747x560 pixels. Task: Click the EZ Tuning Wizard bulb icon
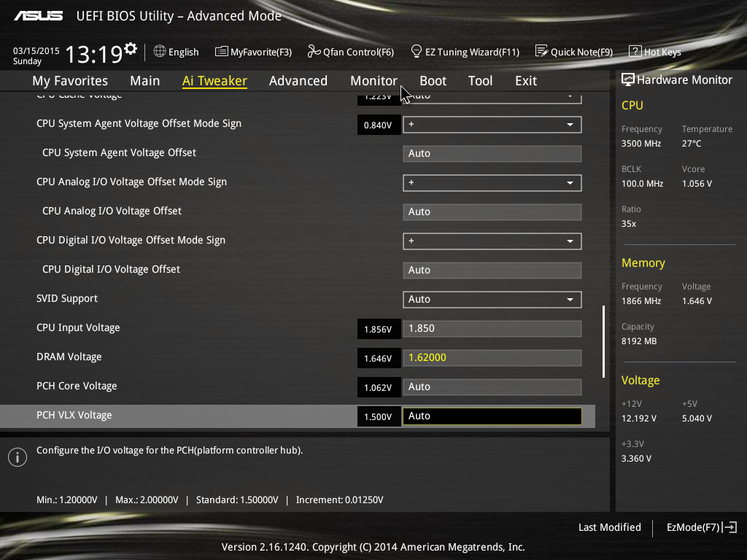pos(417,51)
